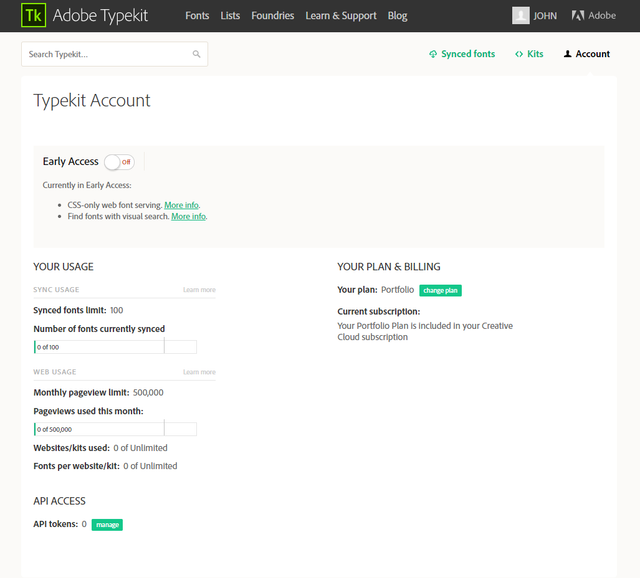
Task: Click the Current subscription label
Action: point(378,311)
